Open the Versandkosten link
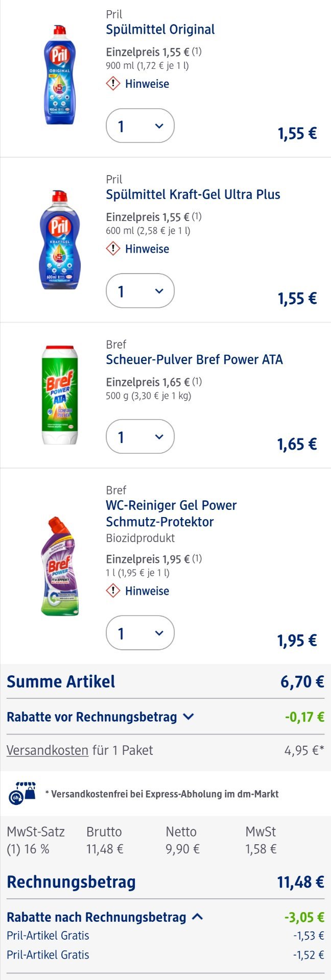This screenshot has height=980, width=331. click(x=48, y=750)
